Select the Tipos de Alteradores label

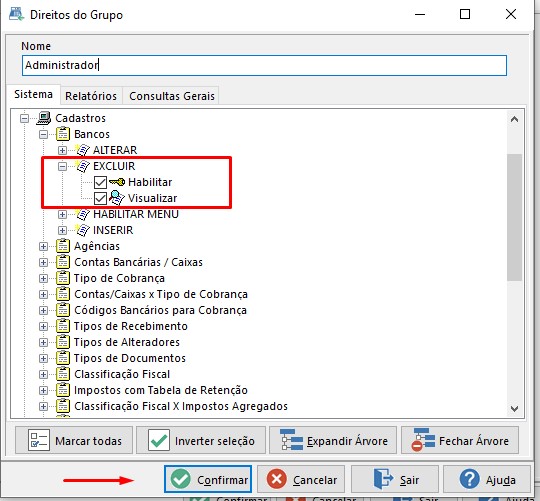pyautogui.click(x=127, y=342)
